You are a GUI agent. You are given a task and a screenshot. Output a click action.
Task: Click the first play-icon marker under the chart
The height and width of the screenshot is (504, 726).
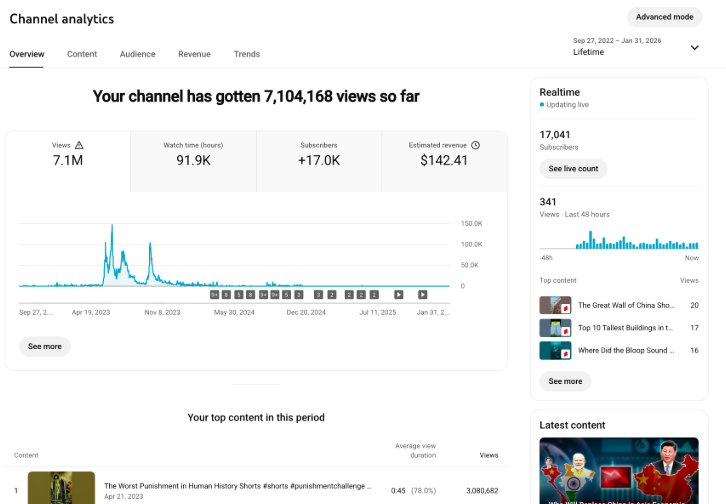pos(399,295)
